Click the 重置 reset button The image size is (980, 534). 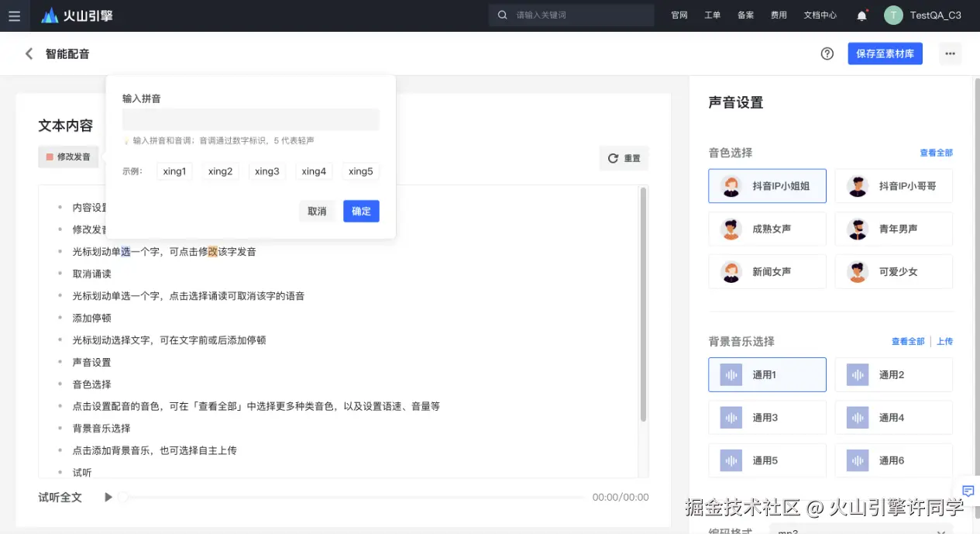[624, 158]
